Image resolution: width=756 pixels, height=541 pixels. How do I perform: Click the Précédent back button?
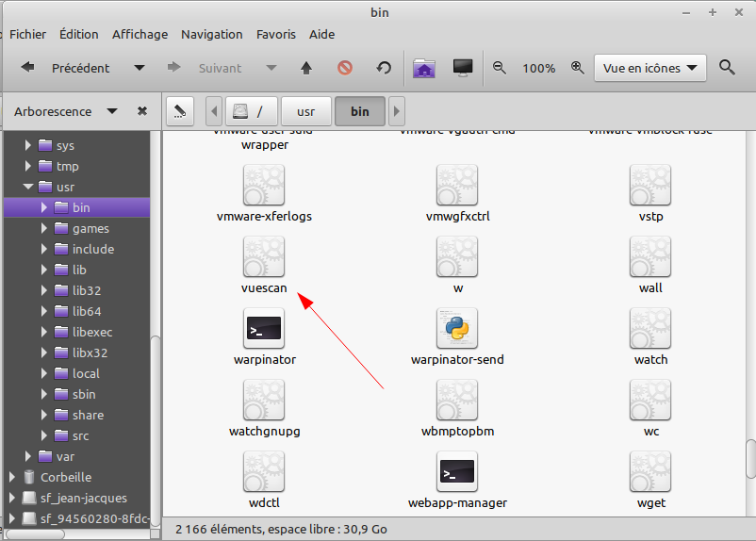click(x=66, y=68)
